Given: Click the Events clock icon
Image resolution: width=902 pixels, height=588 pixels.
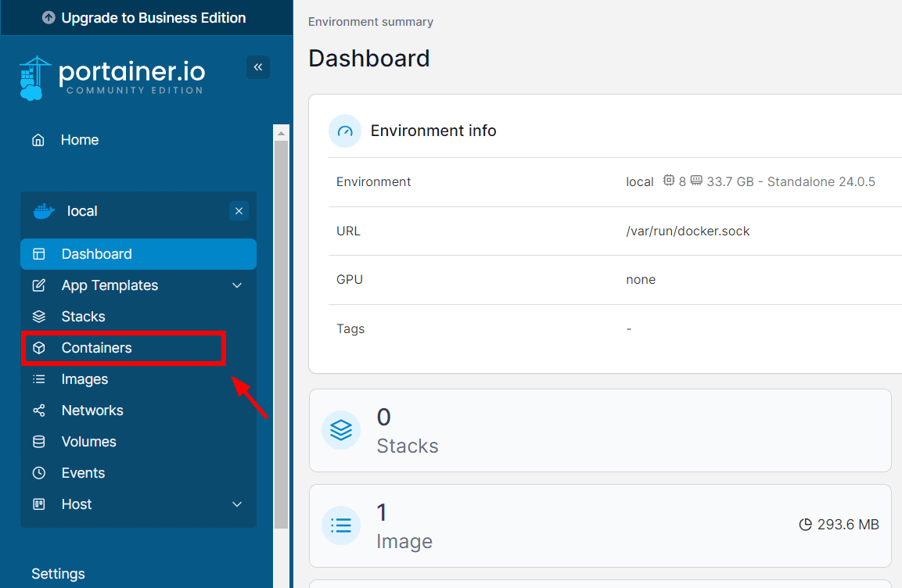Looking at the screenshot, I should 38,472.
